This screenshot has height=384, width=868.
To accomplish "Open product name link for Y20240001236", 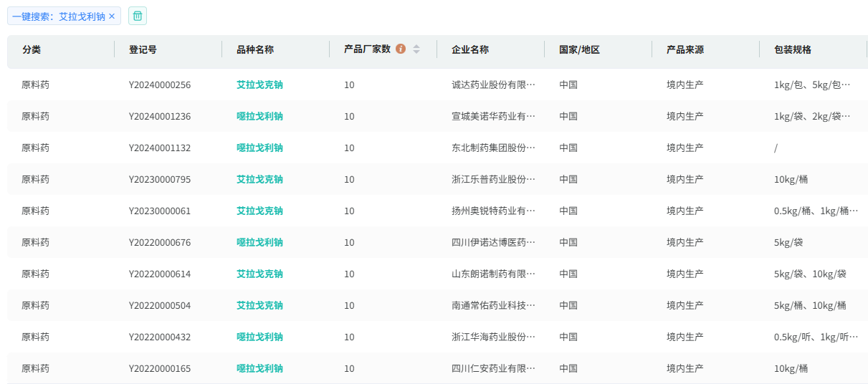I will pyautogui.click(x=259, y=116).
